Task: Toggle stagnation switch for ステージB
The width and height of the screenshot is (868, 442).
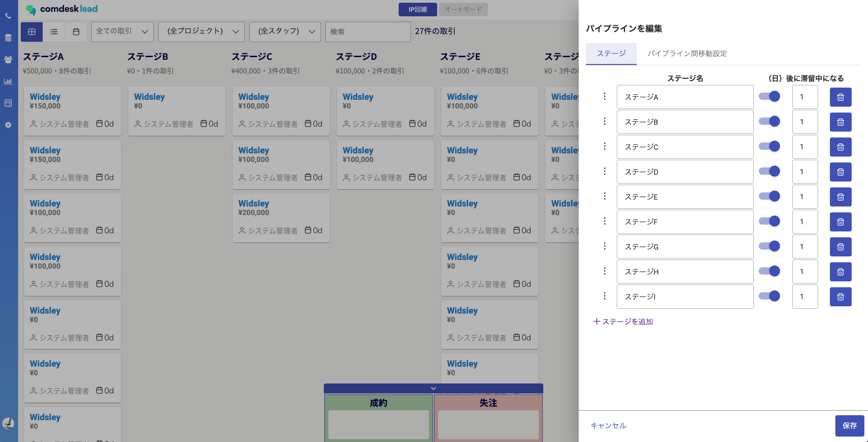Action: click(x=769, y=121)
